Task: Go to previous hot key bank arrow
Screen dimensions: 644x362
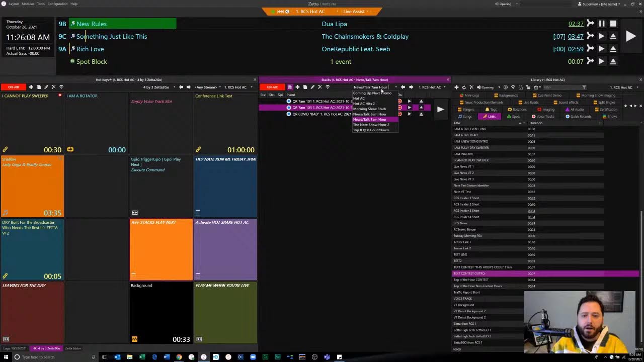Action: point(181,87)
